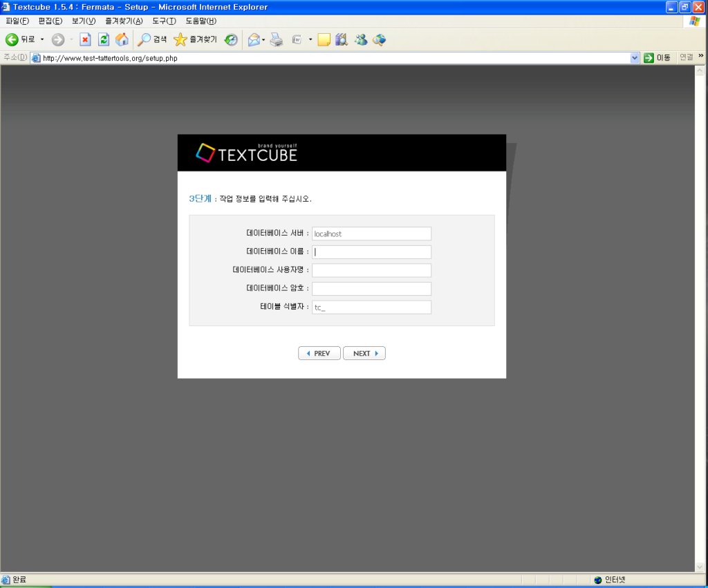The width and height of the screenshot is (708, 588).
Task: Click the scrollbar down arrow
Action: tap(700, 567)
